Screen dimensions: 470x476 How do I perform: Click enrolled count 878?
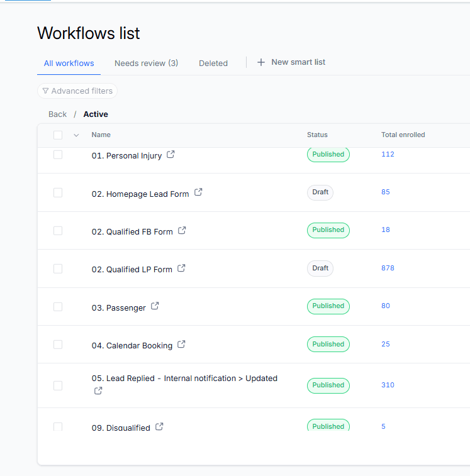click(x=388, y=268)
